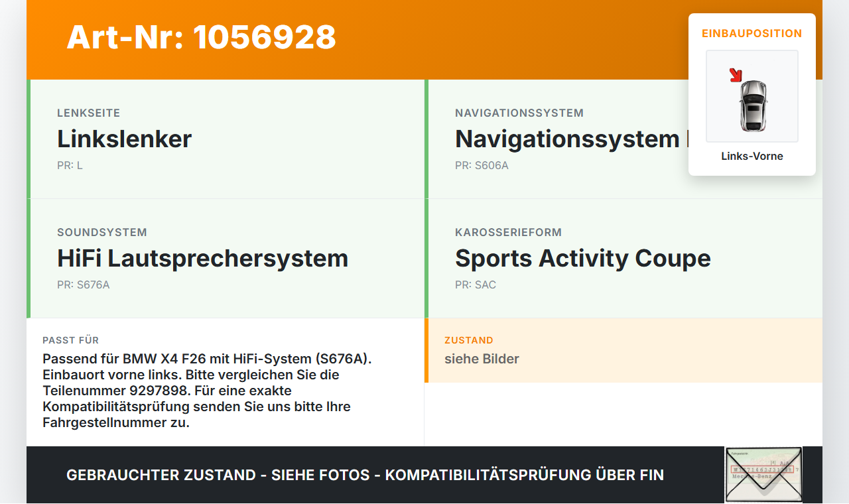Click the PR: S676A code
Image resolution: width=849 pixels, height=504 pixels.
pyautogui.click(x=84, y=284)
